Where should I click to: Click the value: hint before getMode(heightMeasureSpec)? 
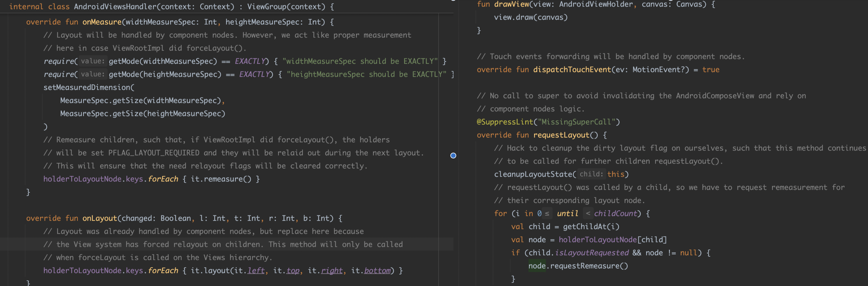(93, 74)
